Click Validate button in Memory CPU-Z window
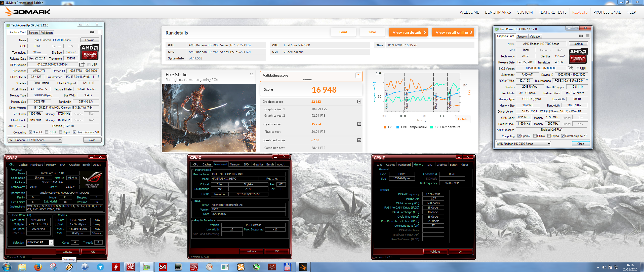The image size is (644, 272). click(435, 252)
